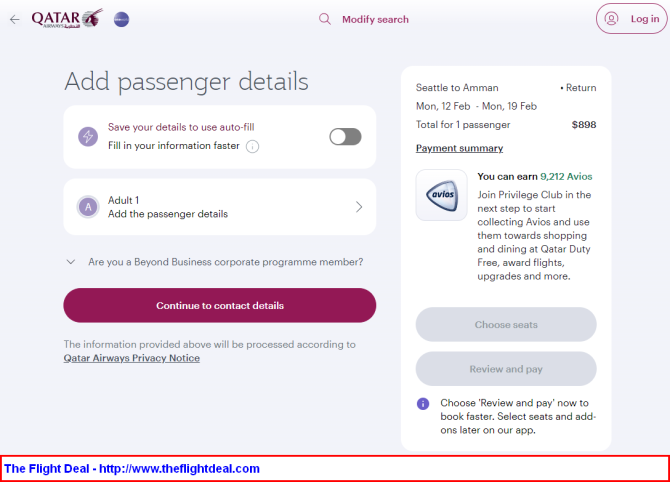Click the oneworld alliance logo

pos(121,19)
